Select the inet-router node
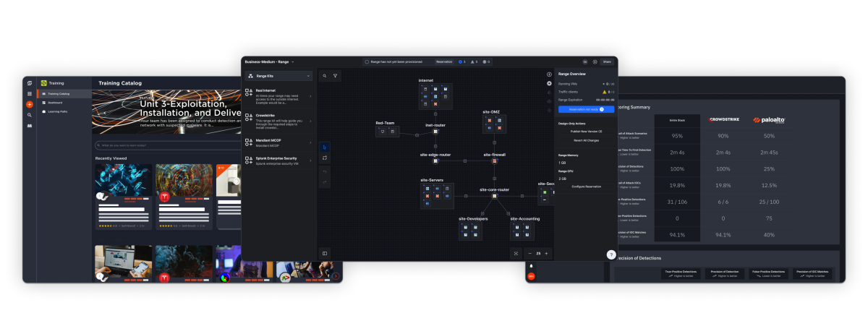Image resolution: width=868 pixels, height=321 pixels. click(x=435, y=133)
